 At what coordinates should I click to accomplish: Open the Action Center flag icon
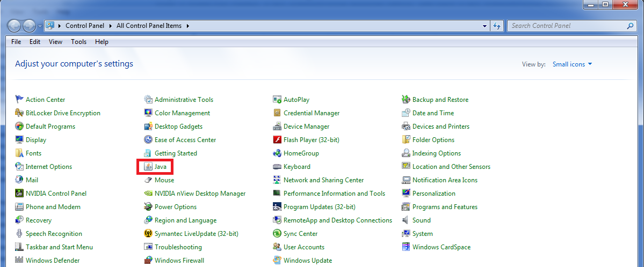[19, 100]
